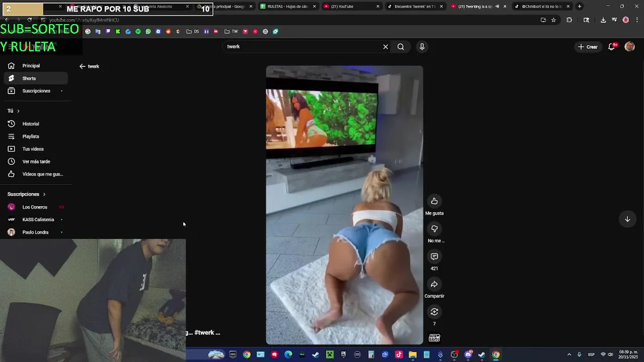
Task: Go back using arrow beside twerk
Action: [x=83, y=66]
